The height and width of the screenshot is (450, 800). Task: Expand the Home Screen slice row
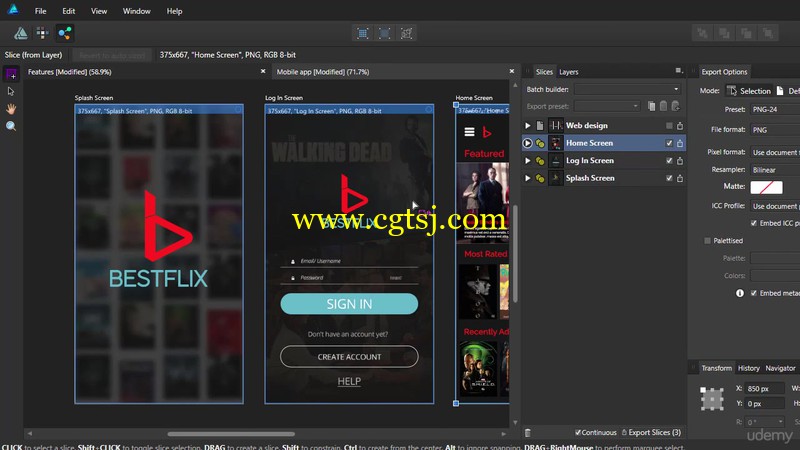coord(528,143)
